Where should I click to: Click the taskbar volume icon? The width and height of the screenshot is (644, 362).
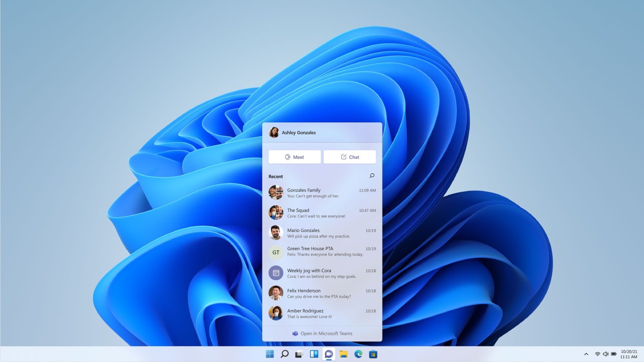(x=605, y=354)
